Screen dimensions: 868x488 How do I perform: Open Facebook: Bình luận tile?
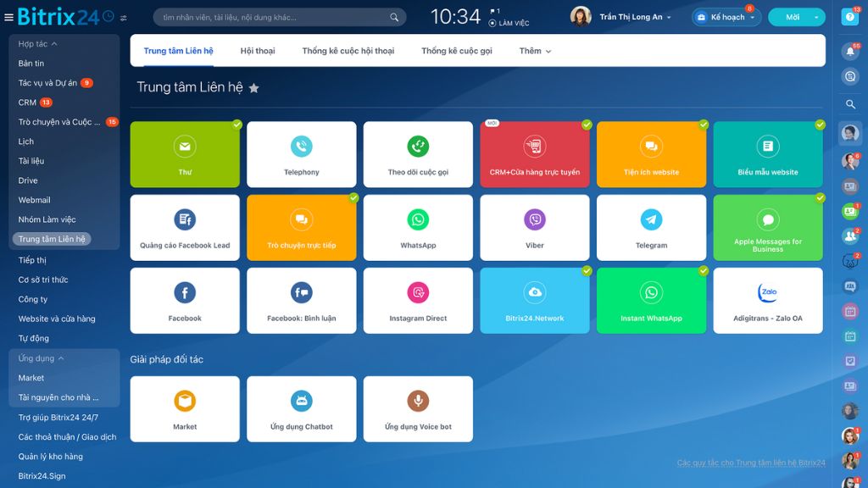(302, 301)
